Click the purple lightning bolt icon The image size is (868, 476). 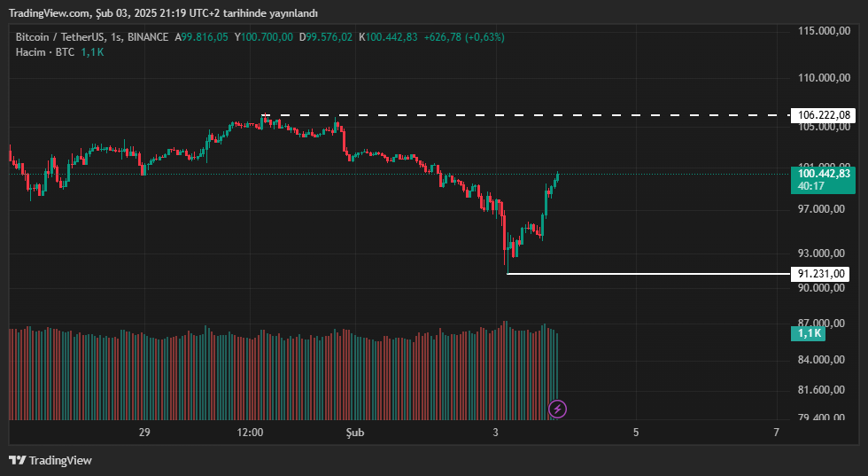pyautogui.click(x=557, y=409)
